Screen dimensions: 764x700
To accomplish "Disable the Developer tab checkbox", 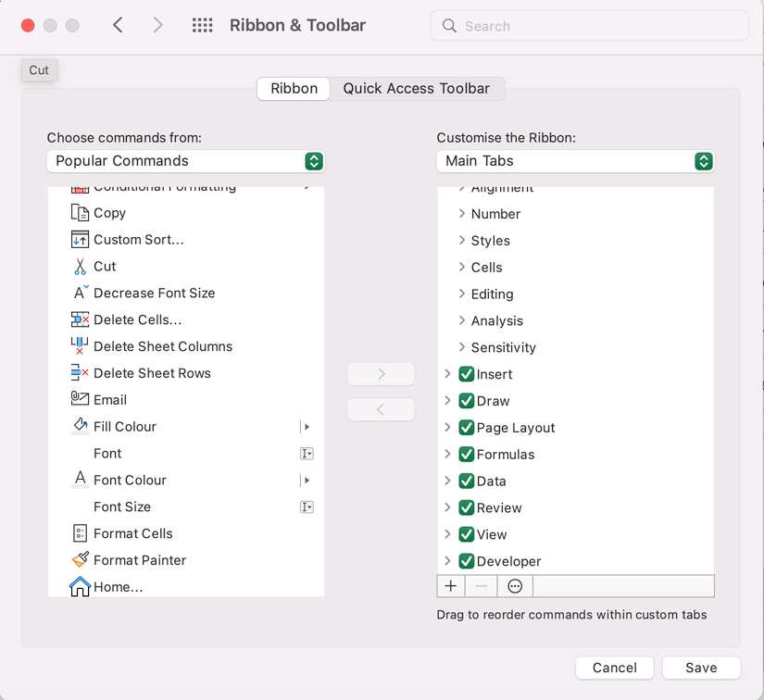I will click(x=466, y=561).
